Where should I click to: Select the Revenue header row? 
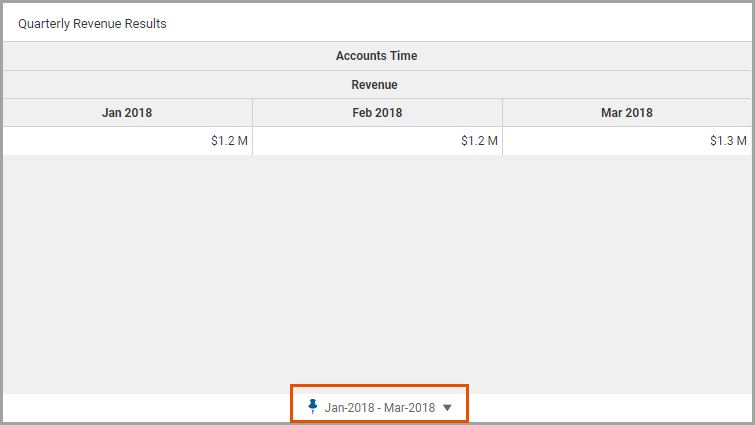[377, 85]
